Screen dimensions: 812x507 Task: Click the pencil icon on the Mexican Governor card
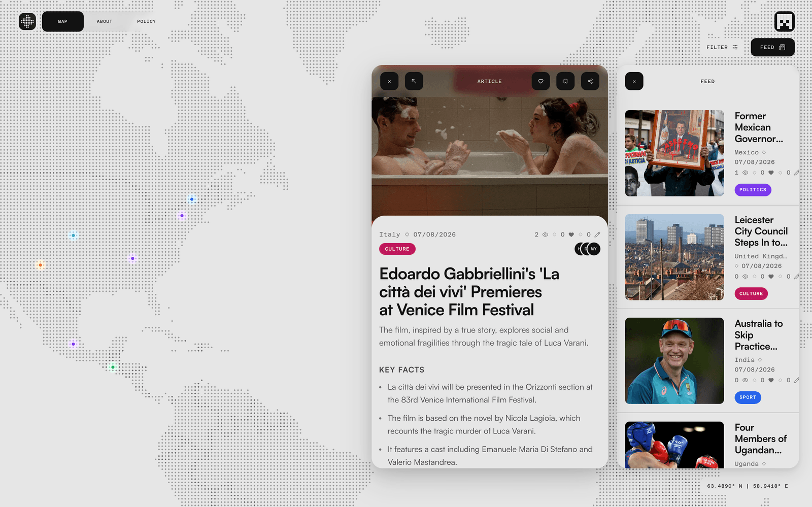pyautogui.click(x=797, y=173)
